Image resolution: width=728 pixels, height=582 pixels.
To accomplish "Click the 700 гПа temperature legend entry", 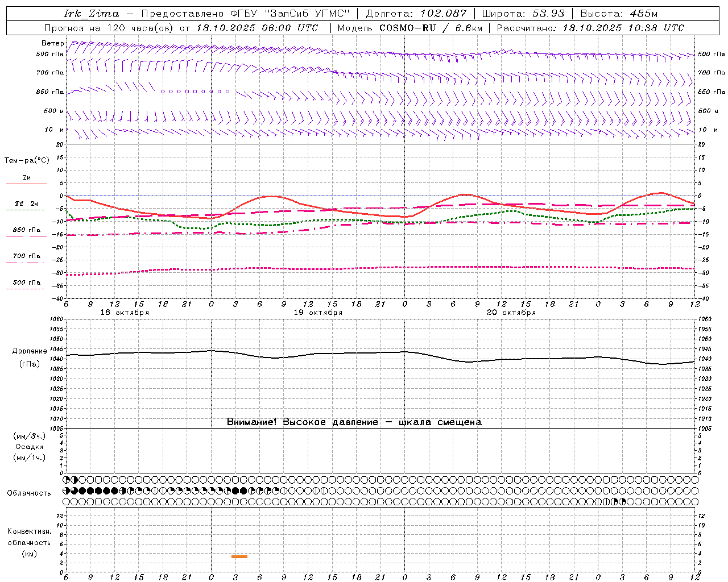I will (x=27, y=256).
